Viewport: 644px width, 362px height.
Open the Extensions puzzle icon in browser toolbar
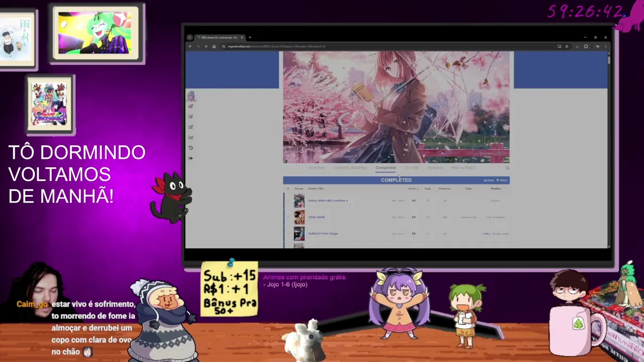point(586,46)
